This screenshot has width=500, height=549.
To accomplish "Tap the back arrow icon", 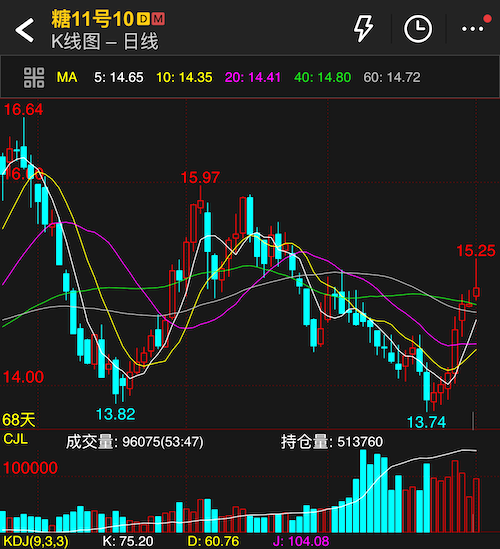I will pyautogui.click(x=25, y=30).
